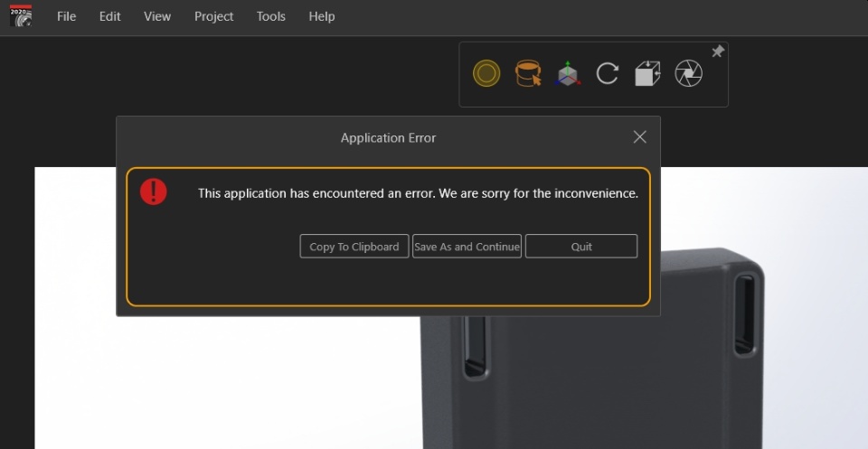Click Copy To Clipboard button
The width and height of the screenshot is (868, 449).
[x=354, y=246]
